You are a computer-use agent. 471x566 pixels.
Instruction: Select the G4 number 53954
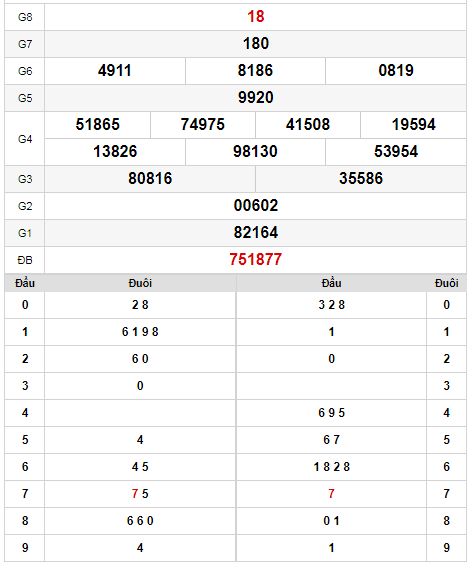396,152
